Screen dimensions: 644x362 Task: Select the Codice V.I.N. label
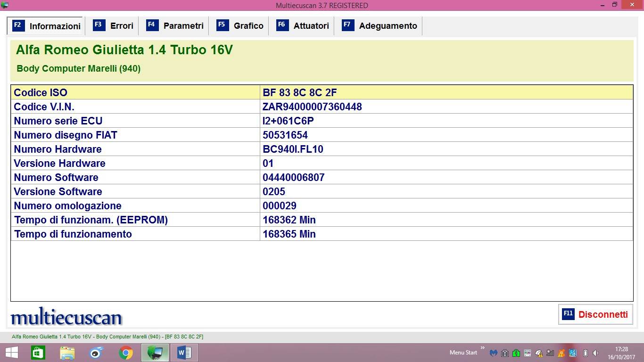tap(44, 107)
